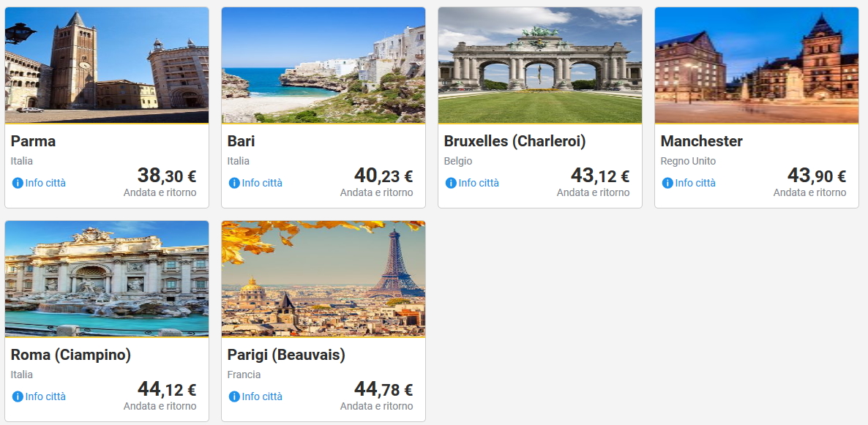Open the Manchester city photo
Viewport: 868px width, 425px height.
tap(757, 65)
